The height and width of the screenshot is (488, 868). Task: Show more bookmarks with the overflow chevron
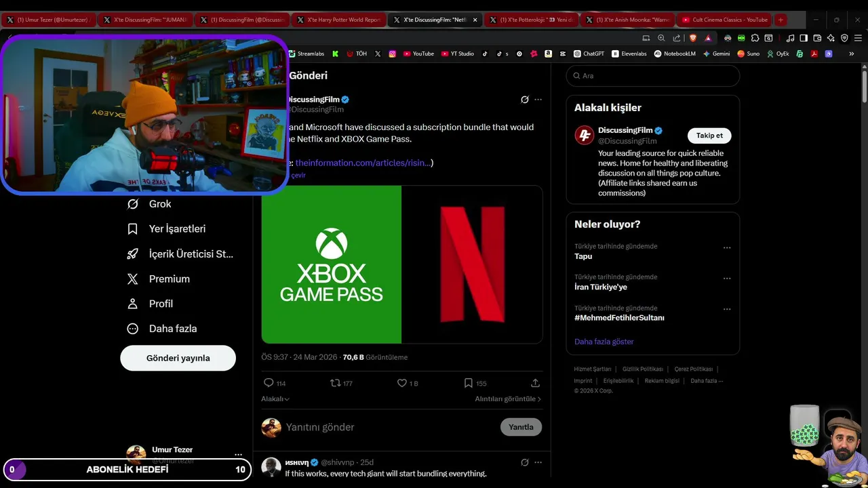[852, 54]
